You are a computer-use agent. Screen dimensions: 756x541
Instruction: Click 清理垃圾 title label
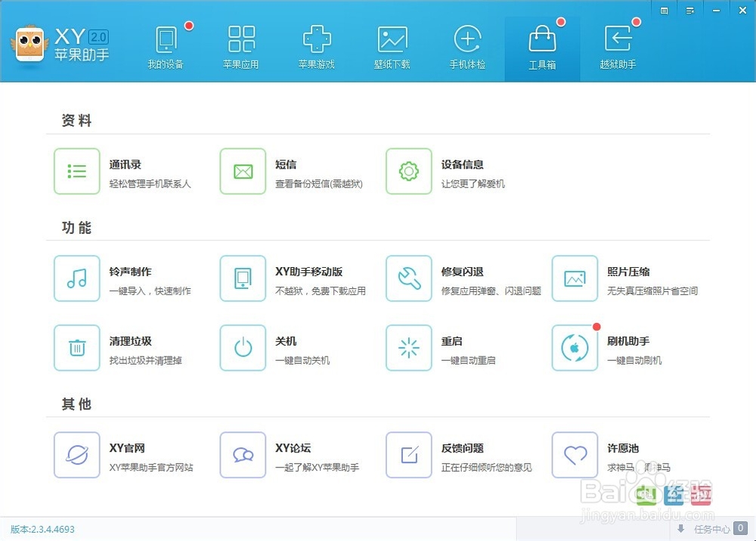[131, 341]
